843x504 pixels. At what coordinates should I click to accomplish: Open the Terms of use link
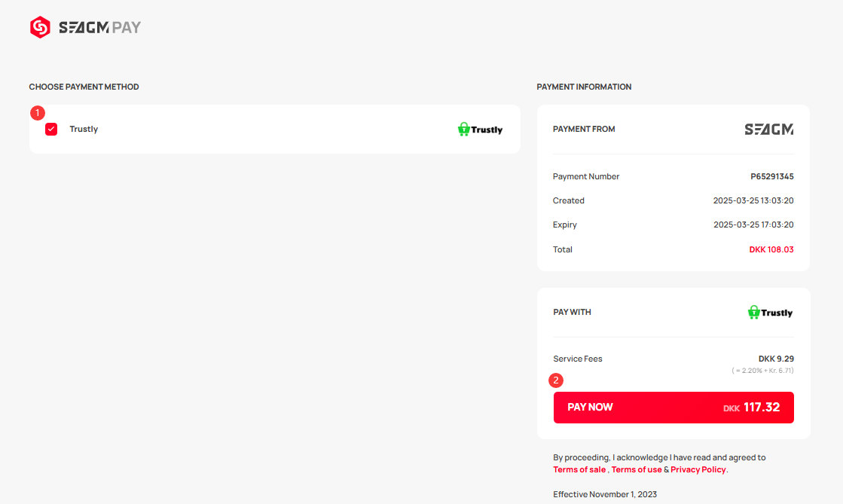coord(637,469)
